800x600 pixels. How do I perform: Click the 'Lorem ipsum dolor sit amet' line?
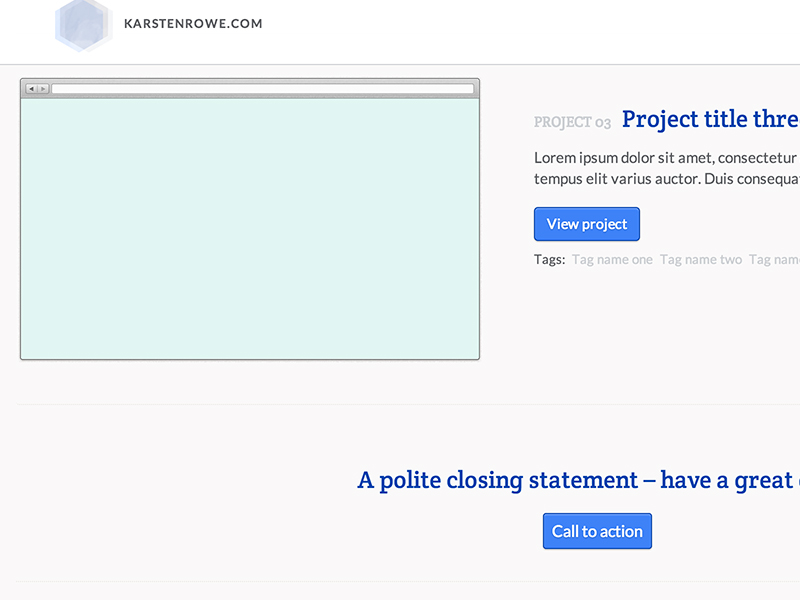(x=667, y=158)
